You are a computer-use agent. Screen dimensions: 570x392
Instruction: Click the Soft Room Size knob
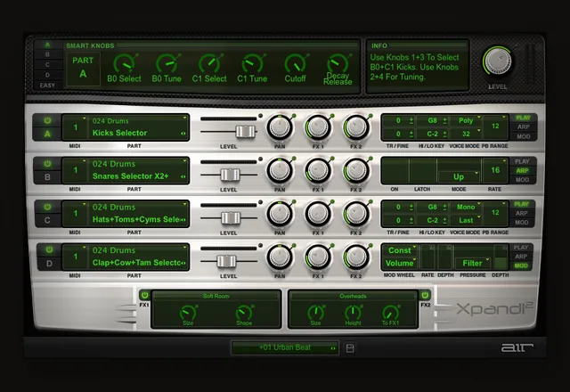(188, 313)
